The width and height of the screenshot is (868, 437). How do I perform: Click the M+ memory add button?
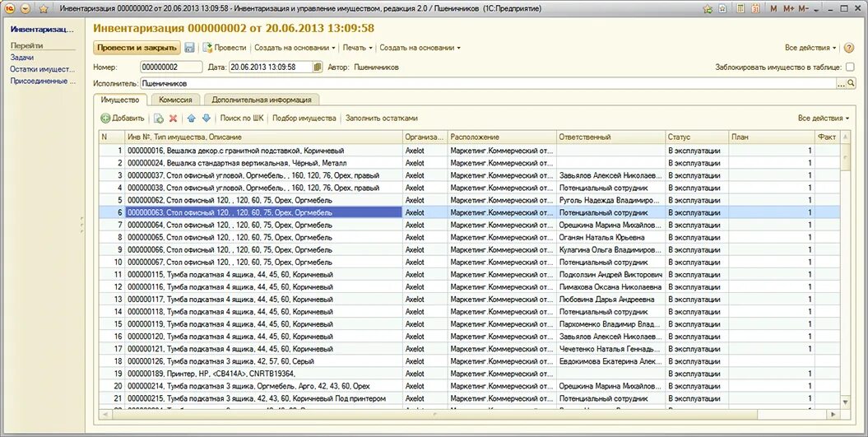[x=789, y=9]
